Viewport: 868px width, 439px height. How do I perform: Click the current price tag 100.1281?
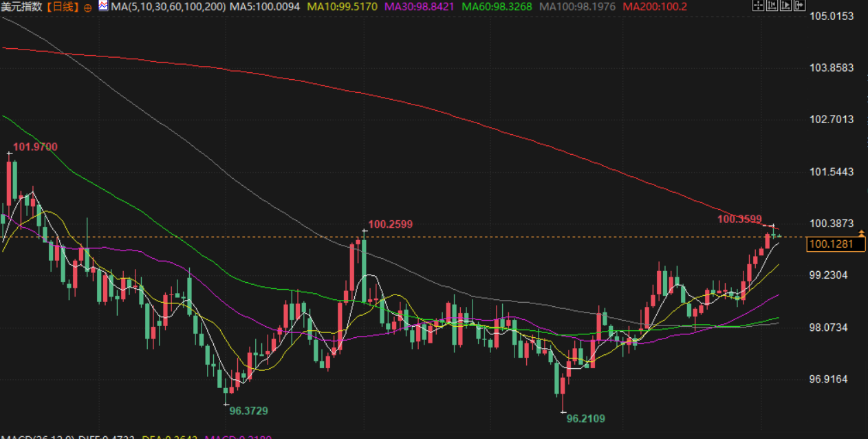(x=836, y=244)
